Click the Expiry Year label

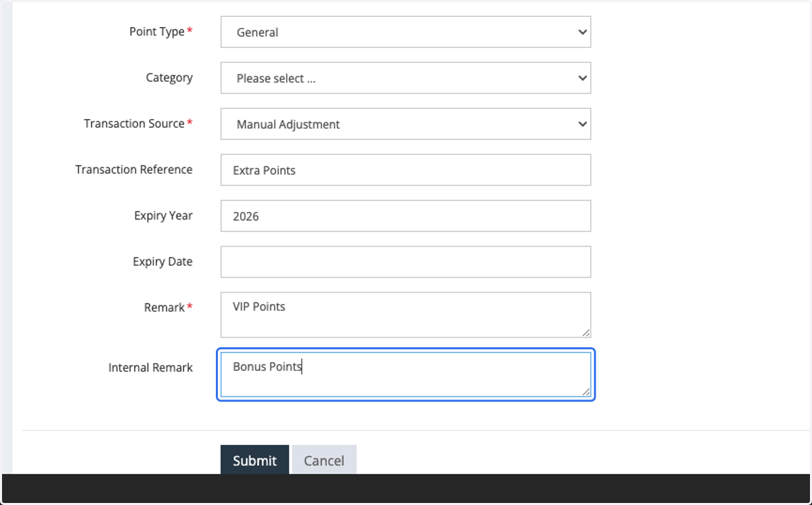163,215
